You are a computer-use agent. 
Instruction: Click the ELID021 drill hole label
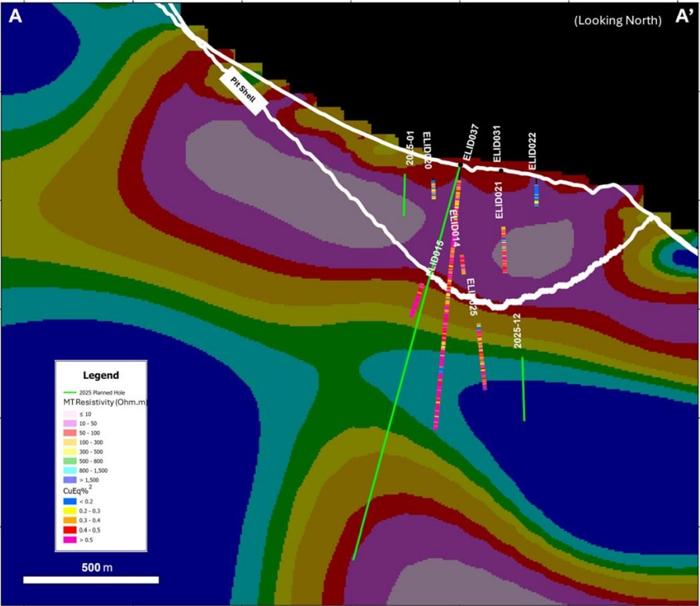click(499, 199)
